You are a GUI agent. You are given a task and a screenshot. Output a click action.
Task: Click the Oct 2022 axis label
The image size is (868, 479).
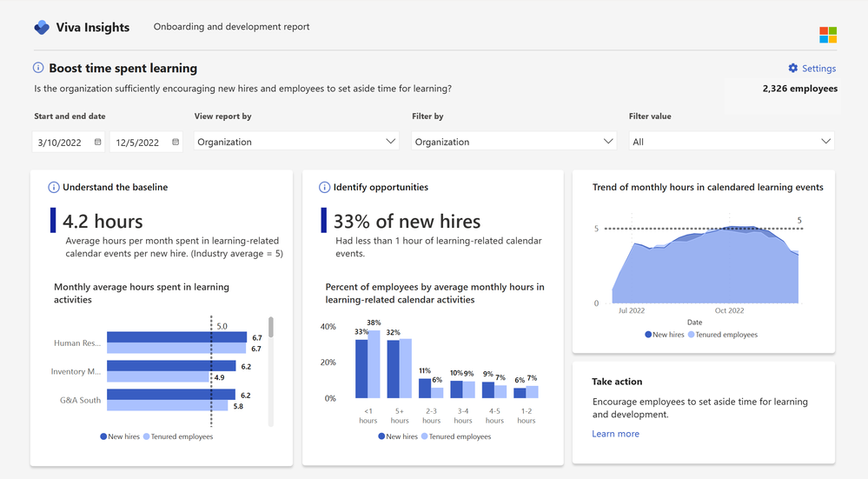pyautogui.click(x=729, y=310)
